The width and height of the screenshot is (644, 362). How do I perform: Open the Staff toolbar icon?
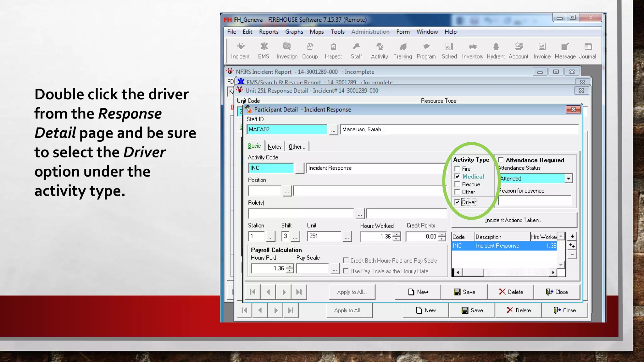(x=356, y=51)
